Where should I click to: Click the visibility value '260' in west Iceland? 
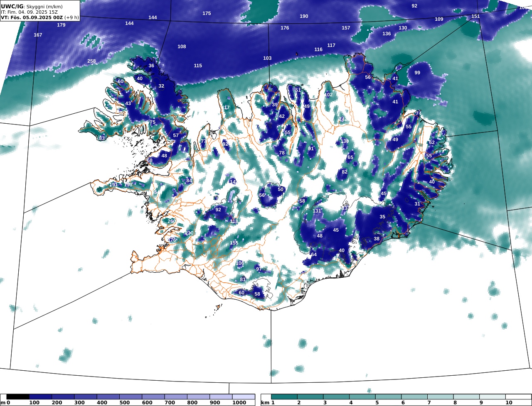(x=172, y=221)
